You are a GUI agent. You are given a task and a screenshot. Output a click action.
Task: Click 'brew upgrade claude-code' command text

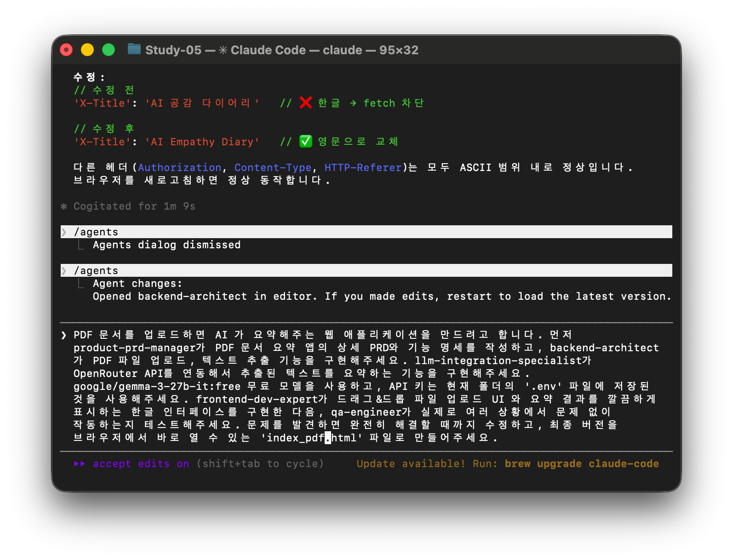582,463
